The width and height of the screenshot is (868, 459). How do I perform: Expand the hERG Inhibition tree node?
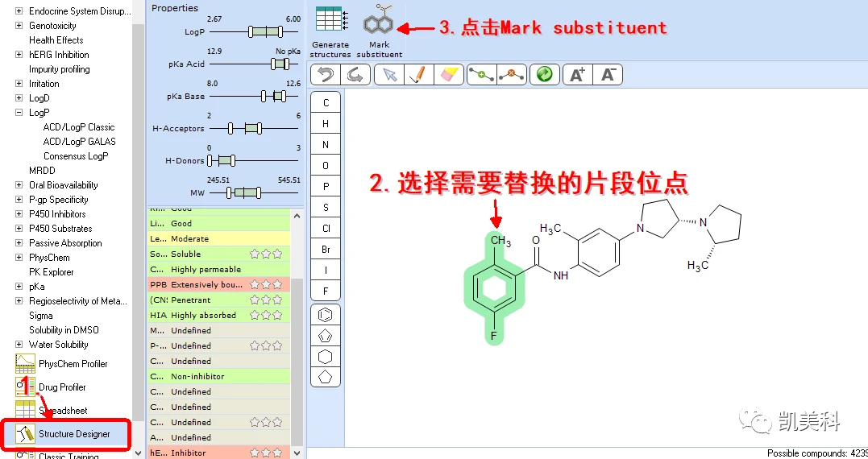pos(19,54)
